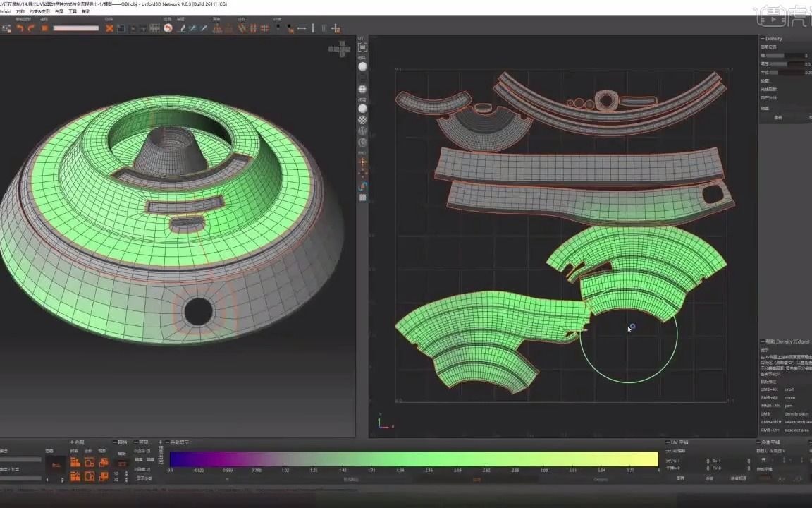This screenshot has width=812, height=508.
Task: Click the square frame icon atop the viewport strip
Action: [x=362, y=47]
